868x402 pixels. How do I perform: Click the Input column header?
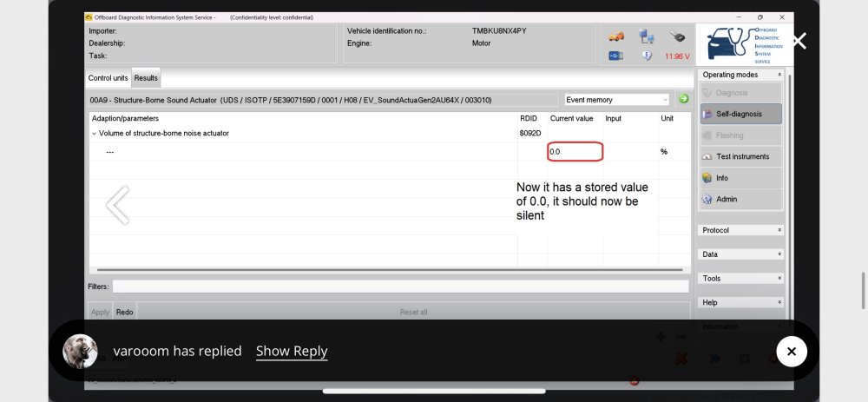tap(614, 118)
